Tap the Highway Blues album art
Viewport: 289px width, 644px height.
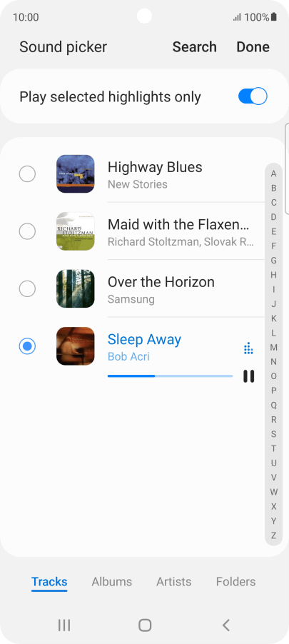(x=75, y=174)
